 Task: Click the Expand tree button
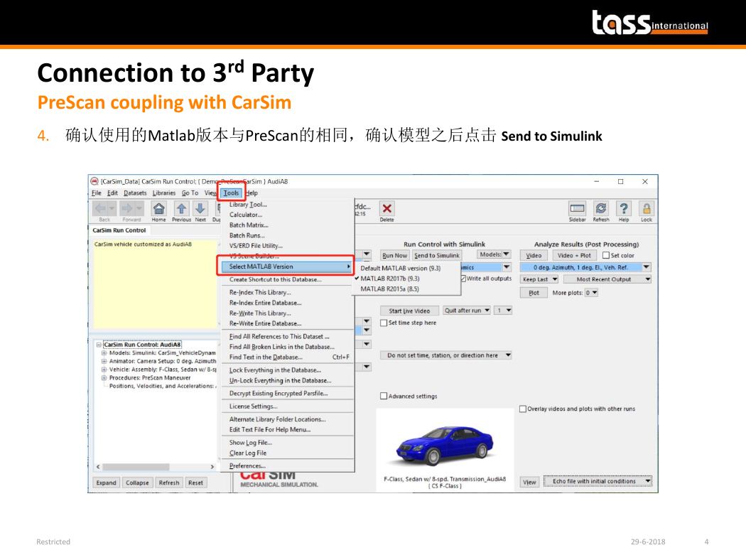coord(106,483)
